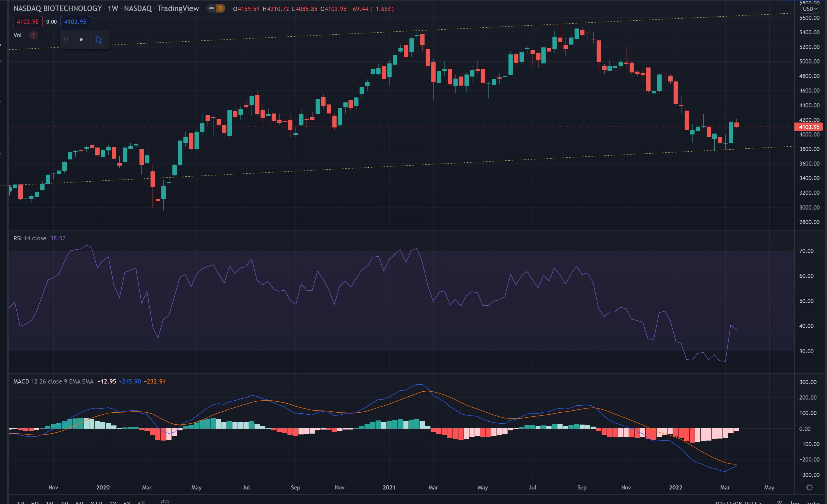Select the 1Y date range
Viewport: 827px width, 504px height.
(x=113, y=502)
